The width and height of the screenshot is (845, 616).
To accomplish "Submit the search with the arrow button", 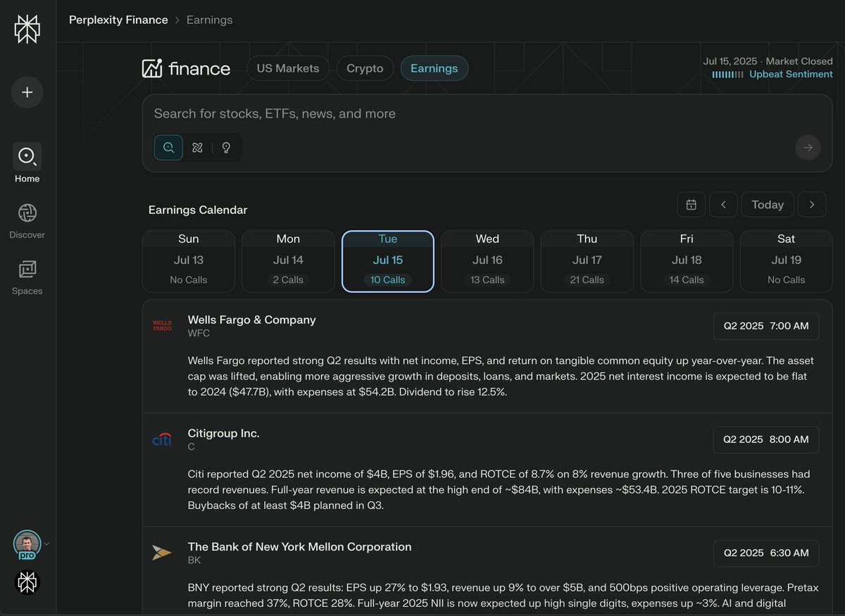I will tap(808, 148).
